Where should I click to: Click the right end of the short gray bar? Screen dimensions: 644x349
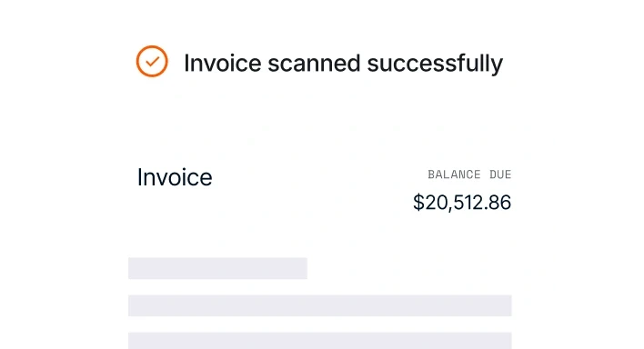(x=301, y=268)
